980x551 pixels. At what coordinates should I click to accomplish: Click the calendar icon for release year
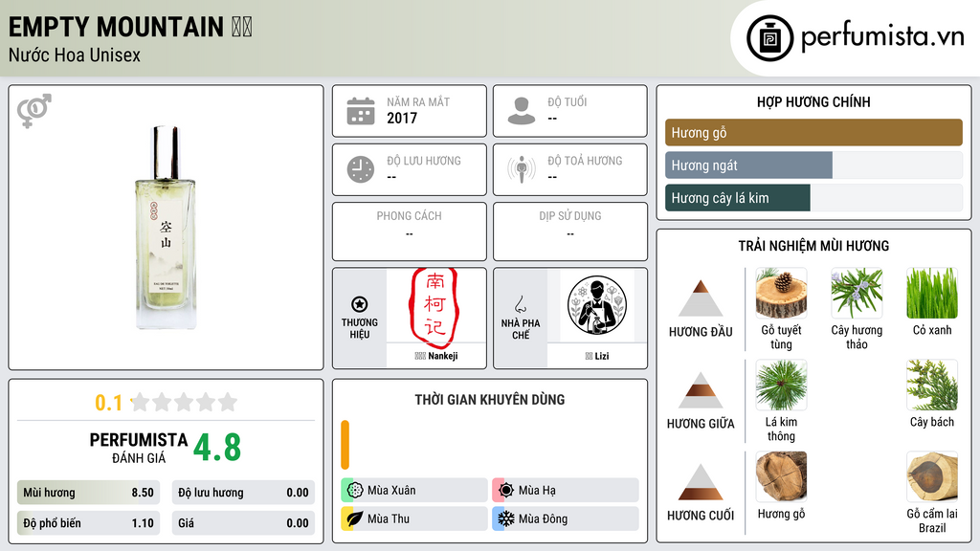pos(361,111)
